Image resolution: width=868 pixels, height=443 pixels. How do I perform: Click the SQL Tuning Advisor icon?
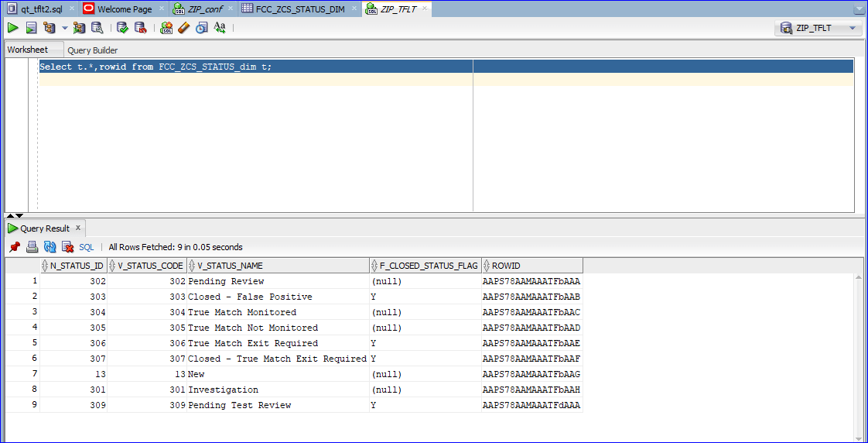point(97,27)
